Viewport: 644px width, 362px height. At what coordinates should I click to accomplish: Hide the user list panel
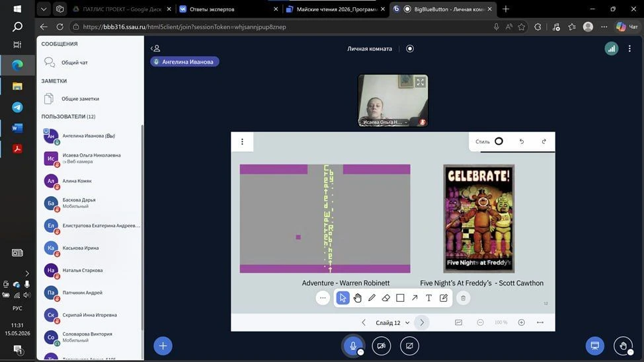tap(155, 48)
